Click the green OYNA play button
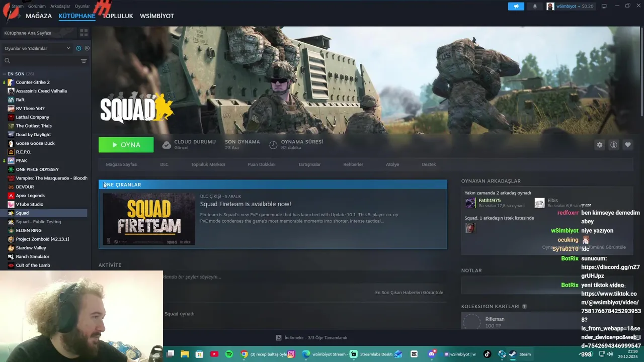Screen dimensions: 644x362 (x=126, y=145)
